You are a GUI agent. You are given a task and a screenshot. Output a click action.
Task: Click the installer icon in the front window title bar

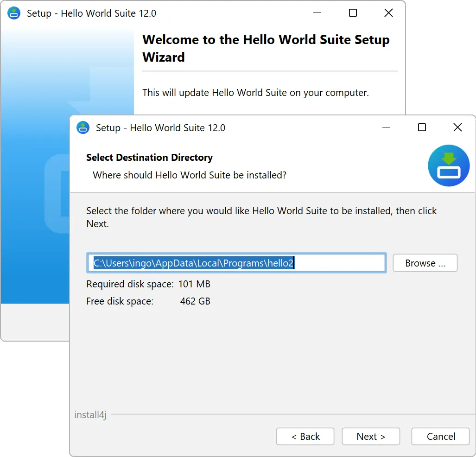click(83, 127)
